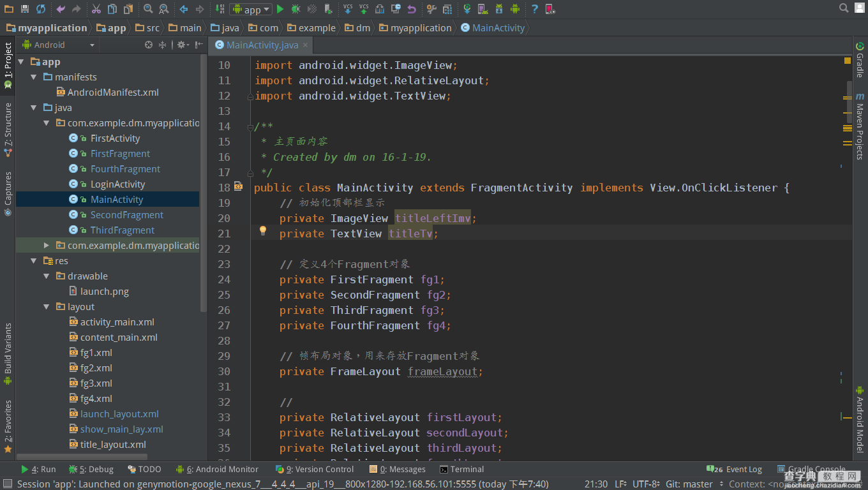Click Scroll from Source target icon
The image size is (868, 490).
point(149,45)
